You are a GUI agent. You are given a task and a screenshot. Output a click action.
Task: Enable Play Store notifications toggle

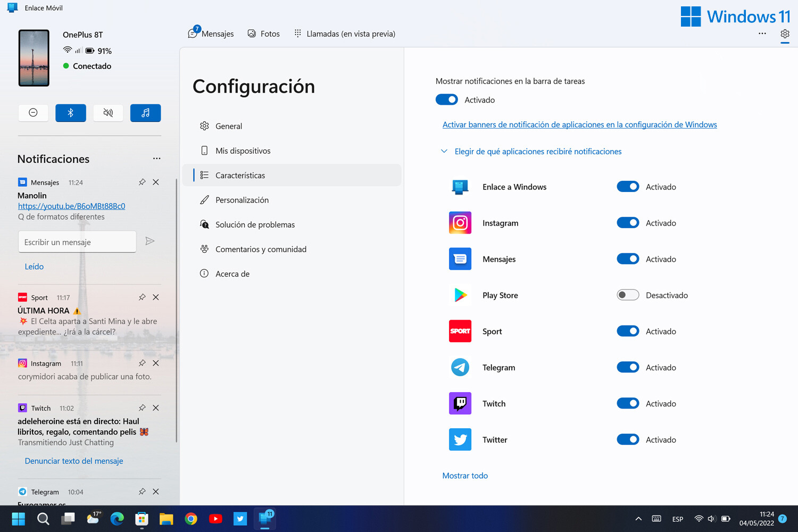(628, 295)
